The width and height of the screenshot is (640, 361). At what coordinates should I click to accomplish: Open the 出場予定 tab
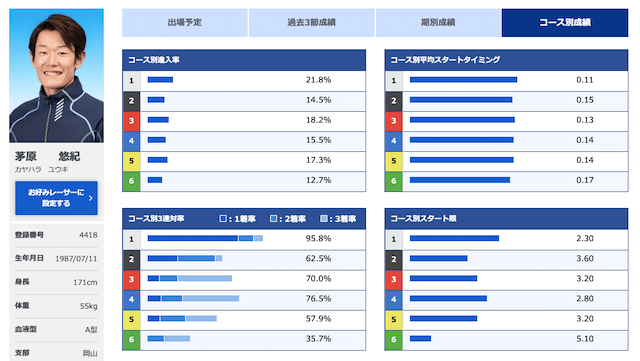pos(185,23)
